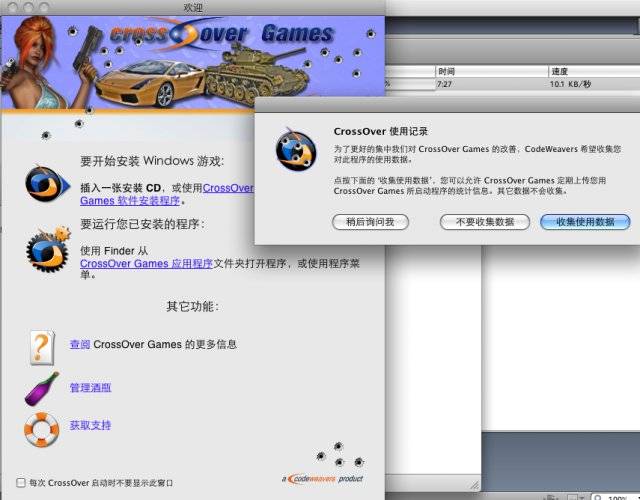Click the question mark help document icon
This screenshot has width=640, height=500.
[x=42, y=345]
